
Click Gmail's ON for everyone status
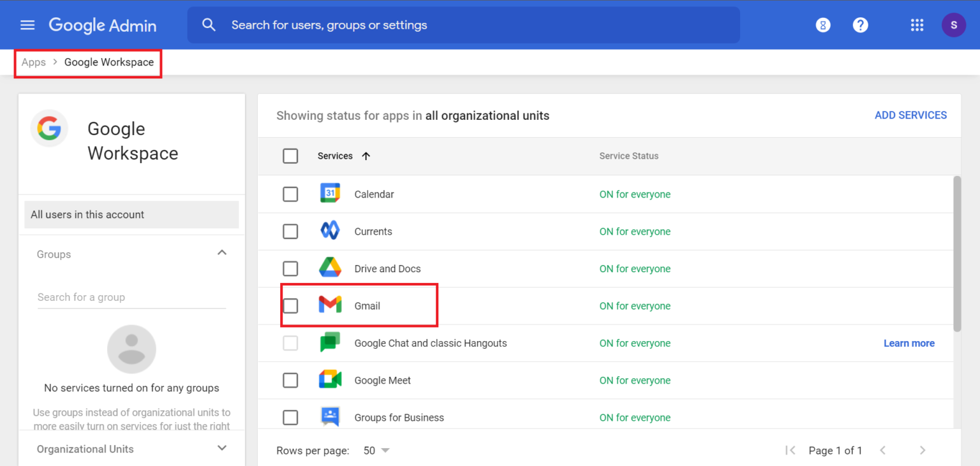(x=635, y=306)
